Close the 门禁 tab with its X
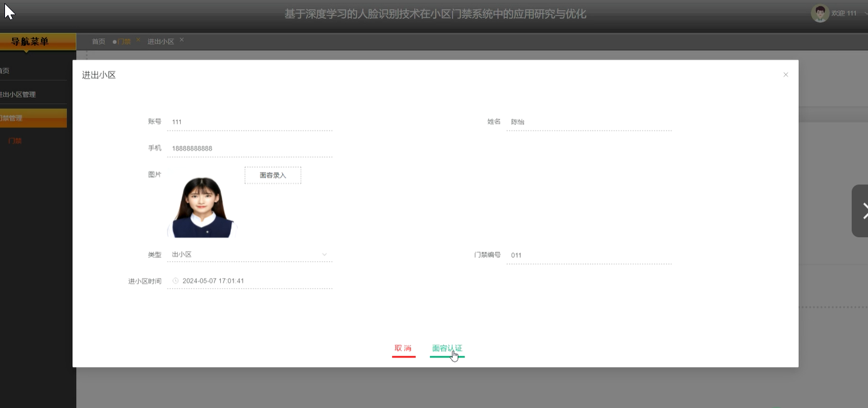This screenshot has width=868, height=408. pos(138,40)
